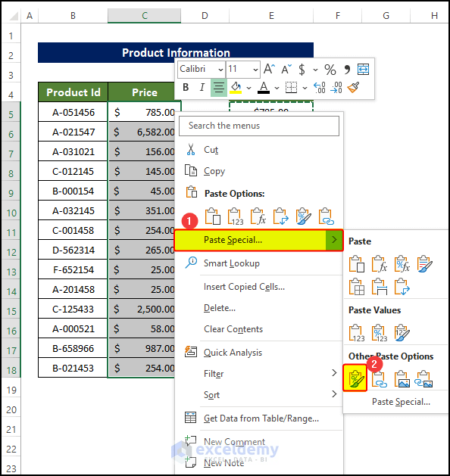Click Values & Source Formatting icon
450x476 pixels.
pyautogui.click(x=402, y=333)
